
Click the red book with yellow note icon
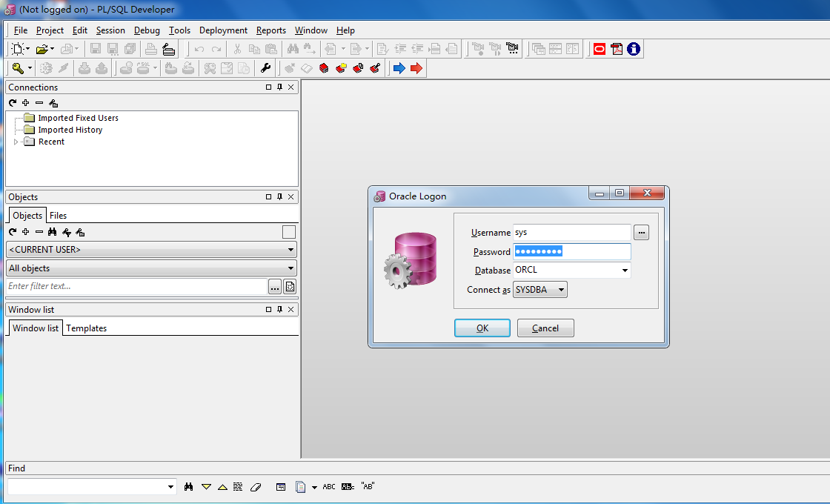pyautogui.click(x=341, y=68)
